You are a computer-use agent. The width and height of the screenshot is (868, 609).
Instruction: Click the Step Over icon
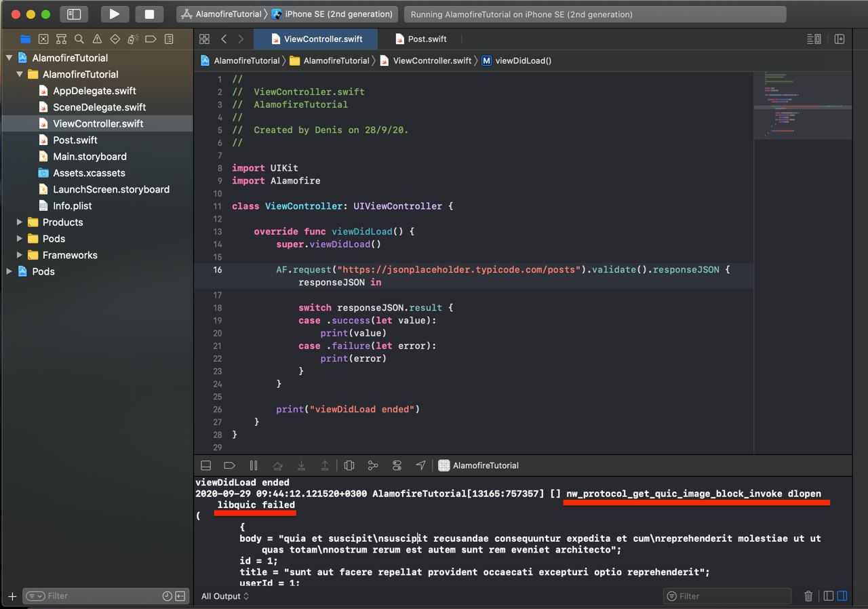tap(277, 465)
